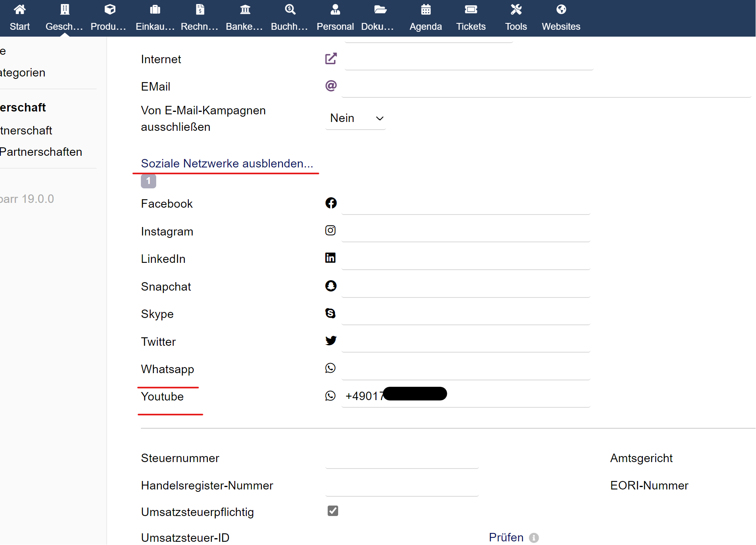Click the info icon beside Prüfen
This screenshot has height=545, width=756.
tap(534, 538)
